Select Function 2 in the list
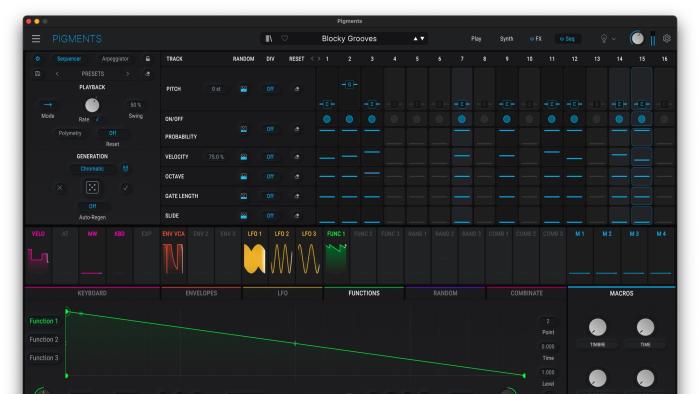The height and width of the screenshot is (394, 700). [44, 340]
